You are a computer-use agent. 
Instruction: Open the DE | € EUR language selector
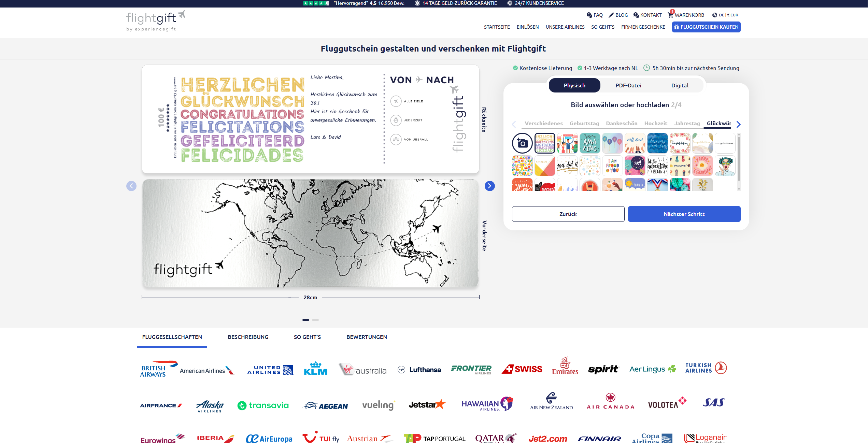725,15
